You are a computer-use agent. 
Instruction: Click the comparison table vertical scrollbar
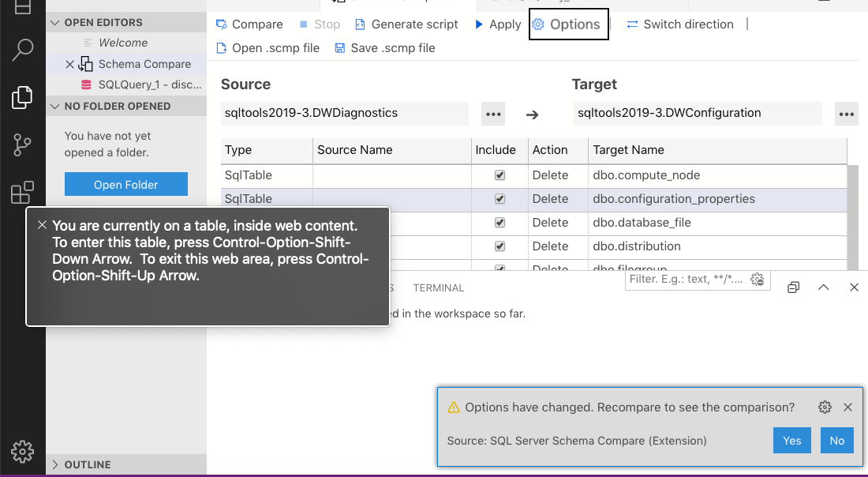853,217
